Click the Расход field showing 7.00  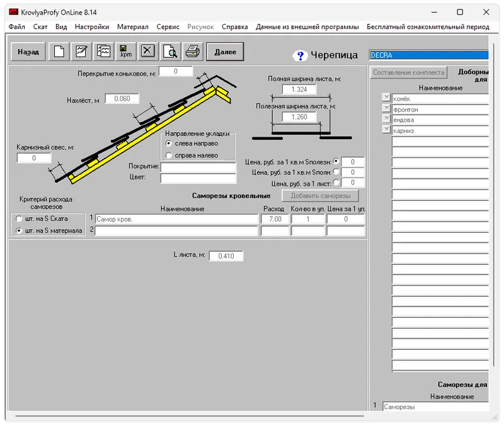coord(275,219)
